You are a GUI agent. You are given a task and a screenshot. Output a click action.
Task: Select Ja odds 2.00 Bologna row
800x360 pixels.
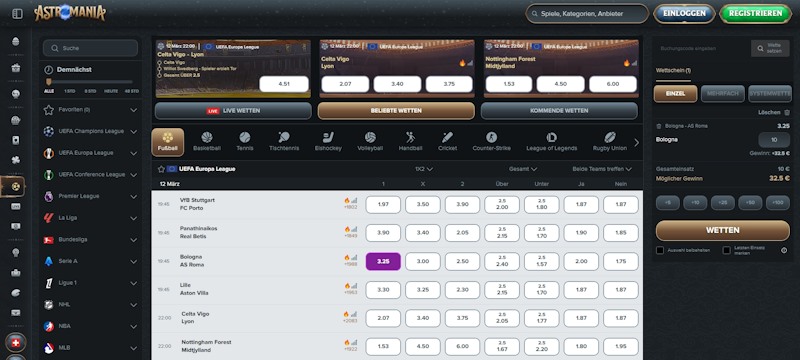point(581,261)
